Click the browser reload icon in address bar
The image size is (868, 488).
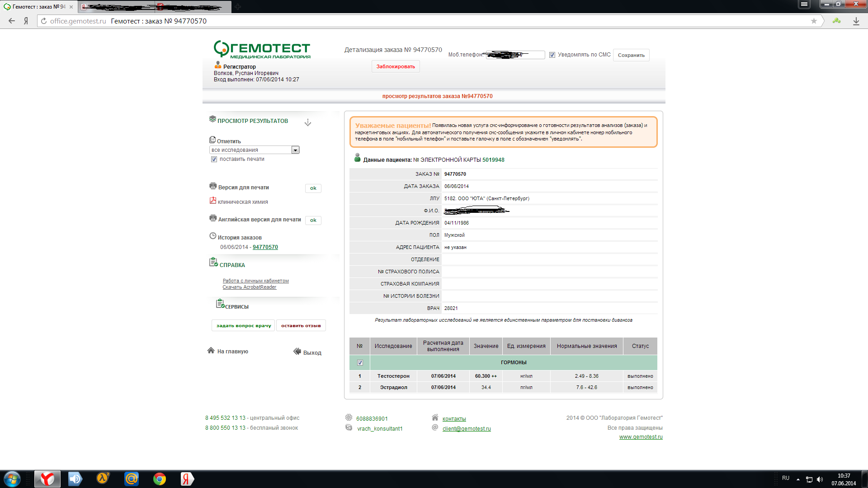(x=44, y=21)
